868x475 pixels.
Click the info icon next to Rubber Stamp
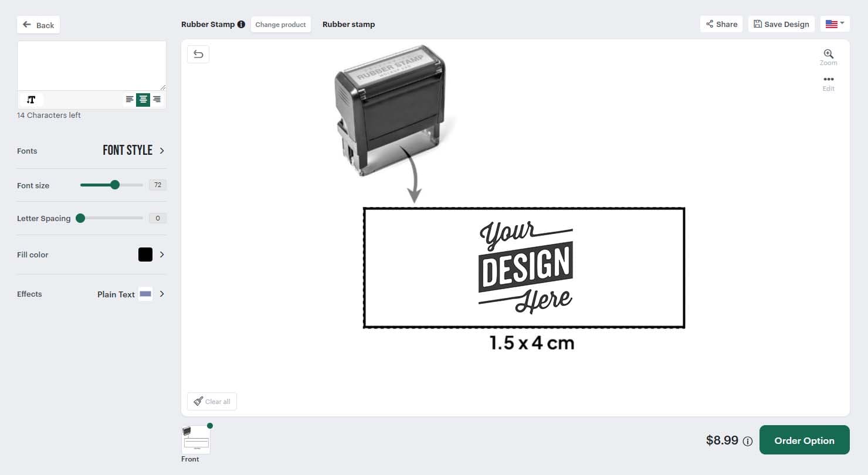tap(241, 25)
